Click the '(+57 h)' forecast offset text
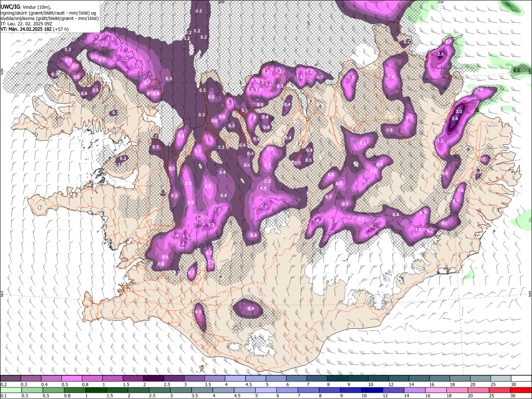Image resolution: width=532 pixels, height=399 pixels. 61,29
